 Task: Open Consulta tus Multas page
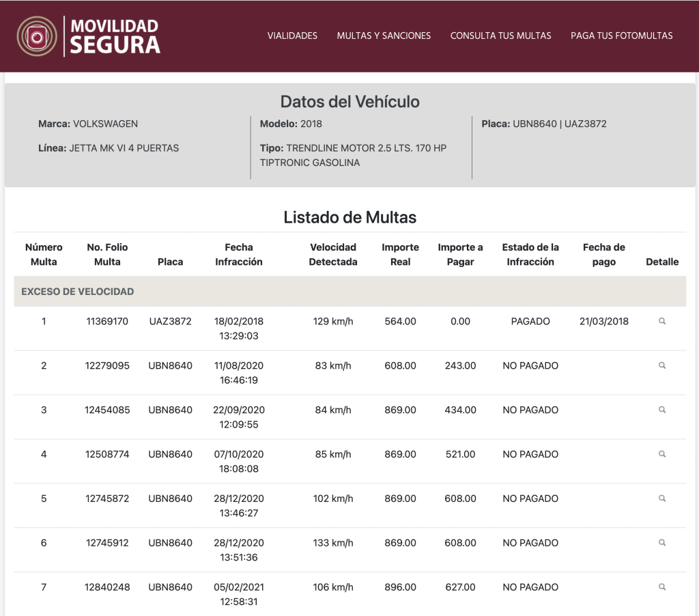pos(500,36)
